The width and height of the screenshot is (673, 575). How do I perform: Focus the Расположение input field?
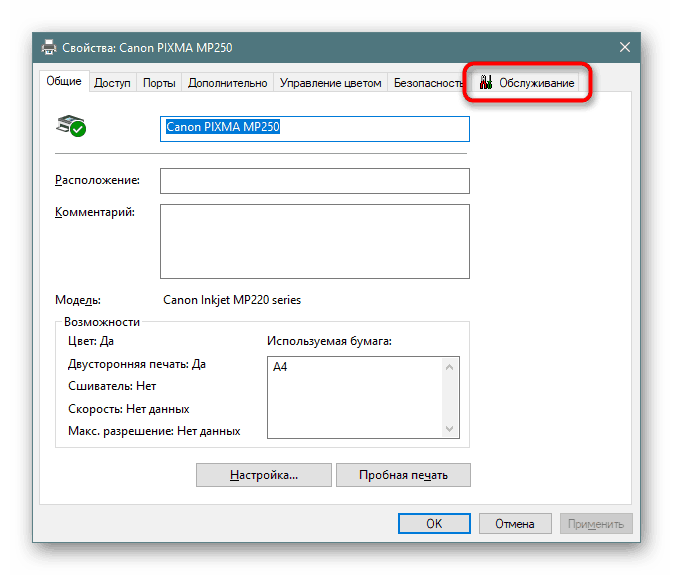tap(314, 181)
